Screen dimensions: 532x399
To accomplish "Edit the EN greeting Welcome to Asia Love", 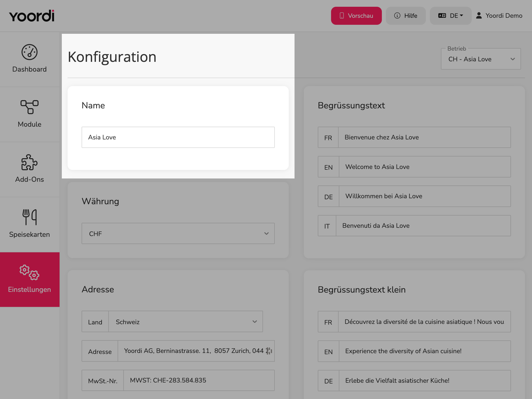I will tap(425, 167).
